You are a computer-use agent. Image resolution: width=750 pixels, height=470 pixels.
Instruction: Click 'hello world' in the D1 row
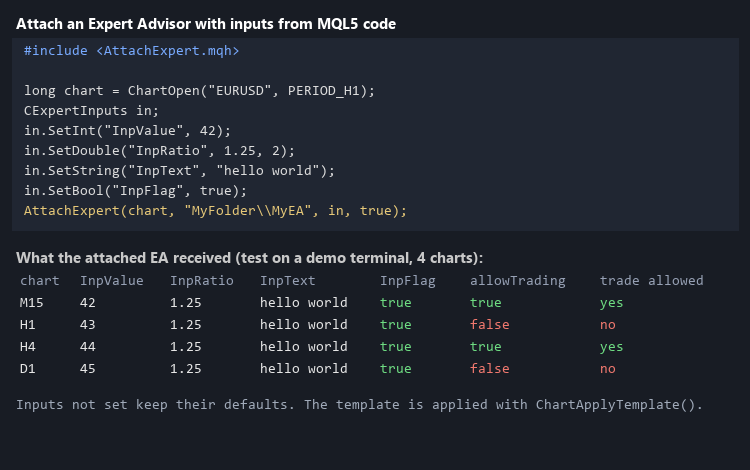304,369
